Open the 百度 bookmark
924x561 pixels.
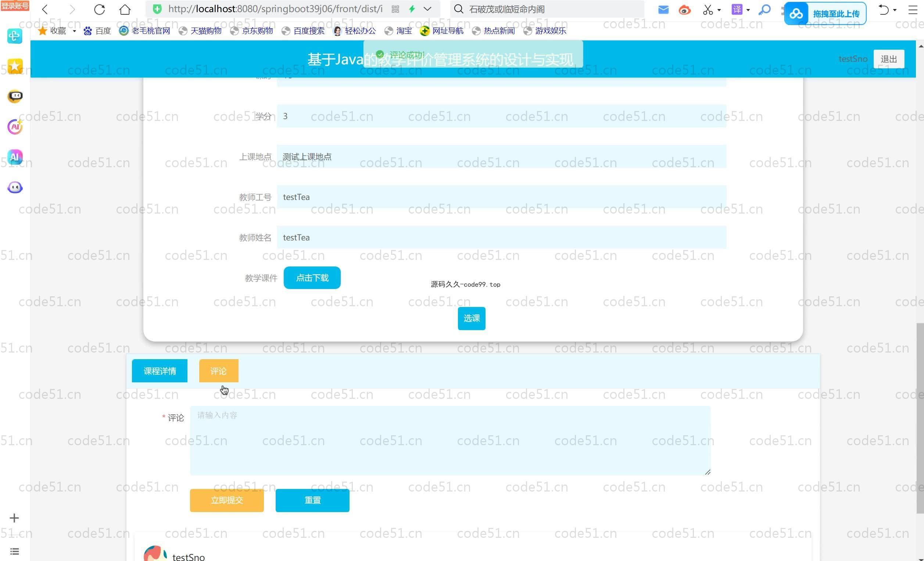coord(97,31)
